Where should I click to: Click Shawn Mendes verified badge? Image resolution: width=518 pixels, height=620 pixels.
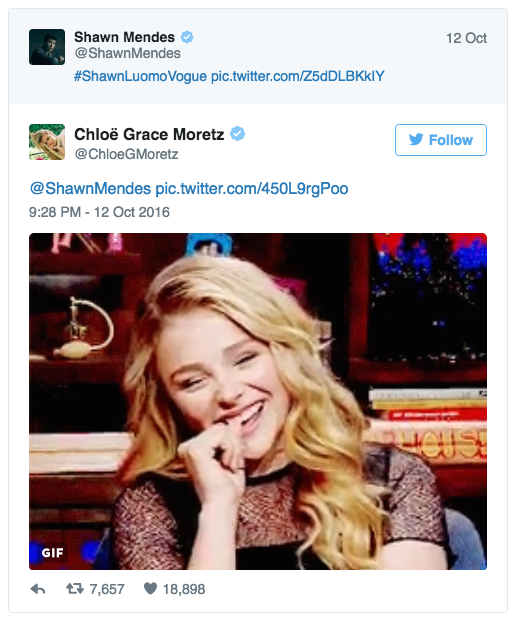coord(187,37)
